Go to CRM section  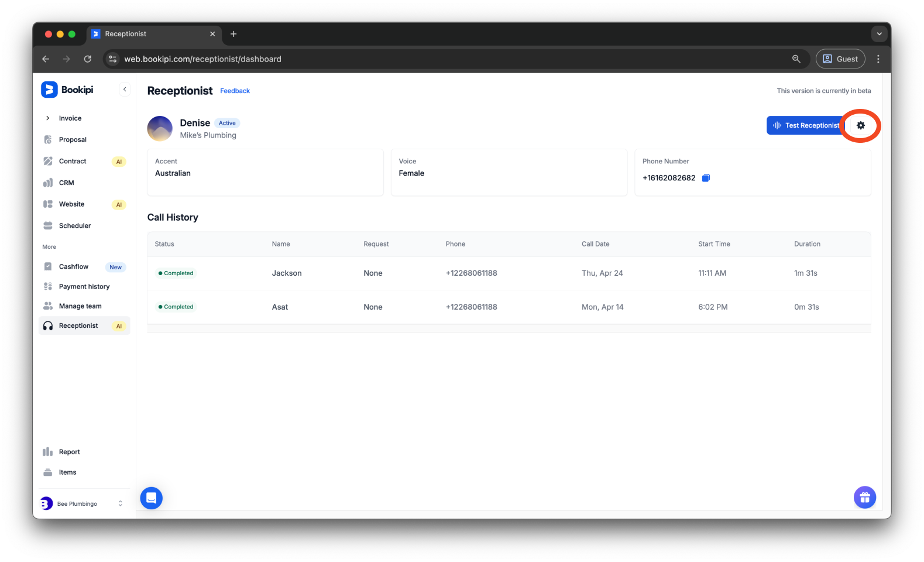click(67, 183)
